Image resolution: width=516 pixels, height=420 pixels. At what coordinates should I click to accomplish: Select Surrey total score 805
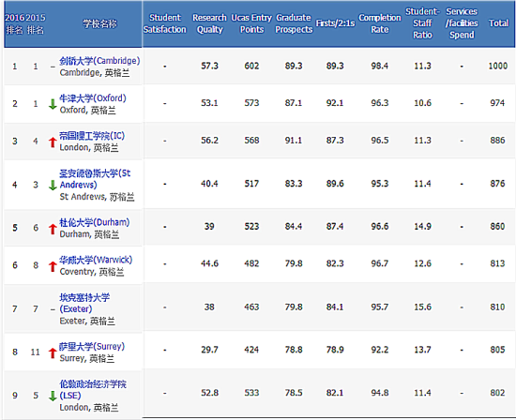point(497,350)
